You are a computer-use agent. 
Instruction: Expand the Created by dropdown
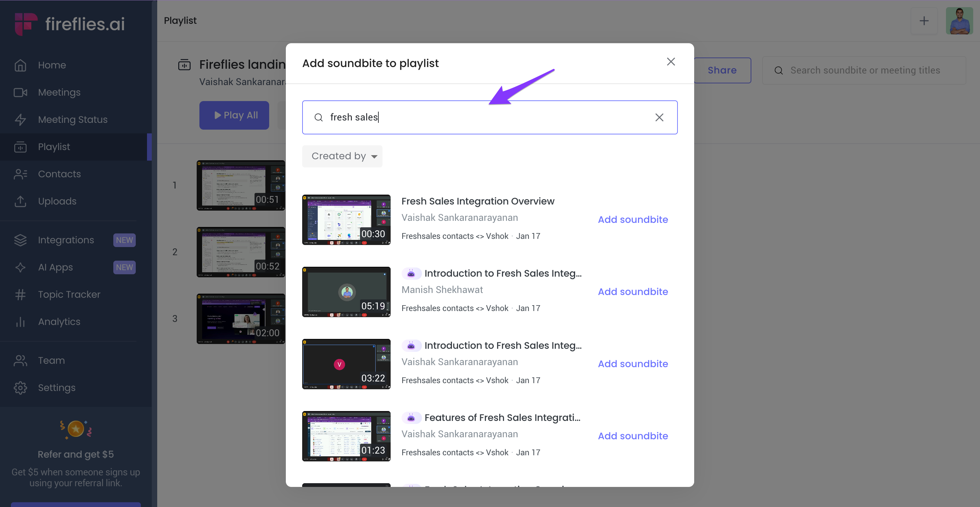342,156
